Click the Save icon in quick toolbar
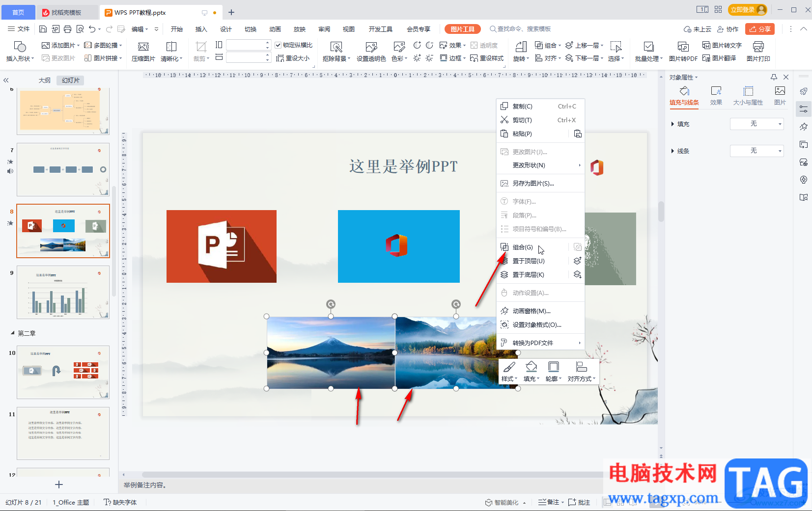 (43, 29)
